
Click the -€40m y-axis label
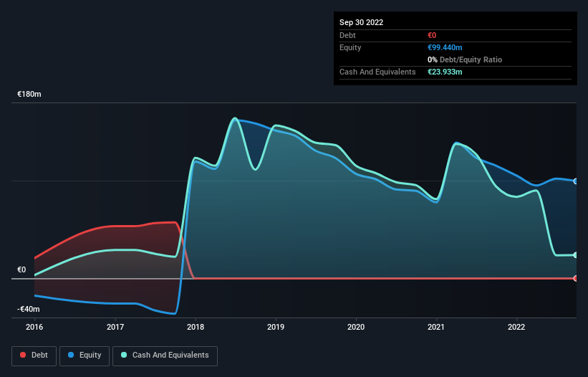coord(29,309)
